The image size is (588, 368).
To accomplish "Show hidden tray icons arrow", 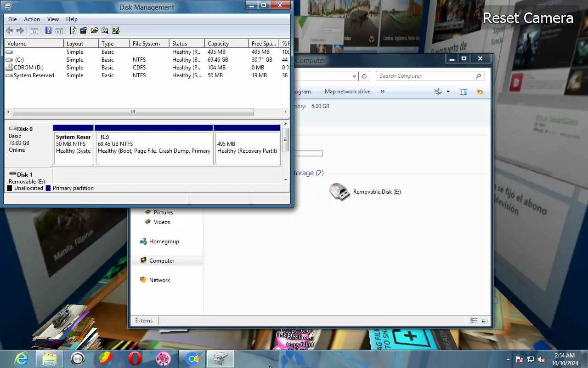I will (508, 359).
